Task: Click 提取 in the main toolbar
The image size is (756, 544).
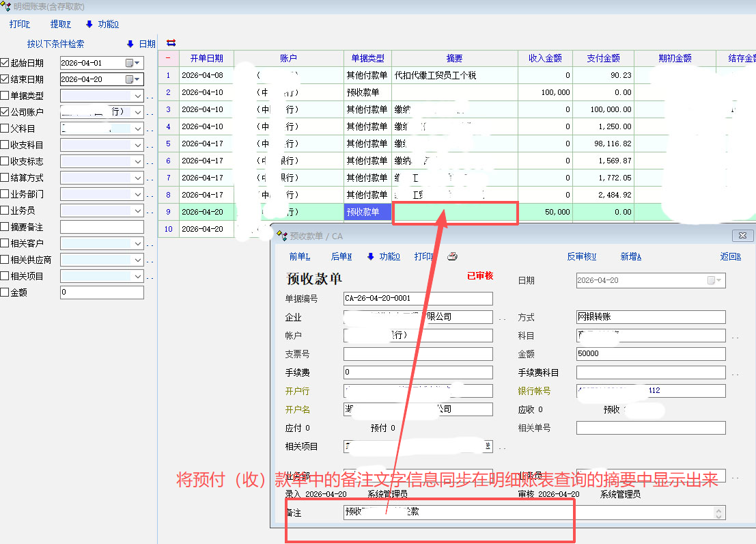Action: [x=60, y=24]
